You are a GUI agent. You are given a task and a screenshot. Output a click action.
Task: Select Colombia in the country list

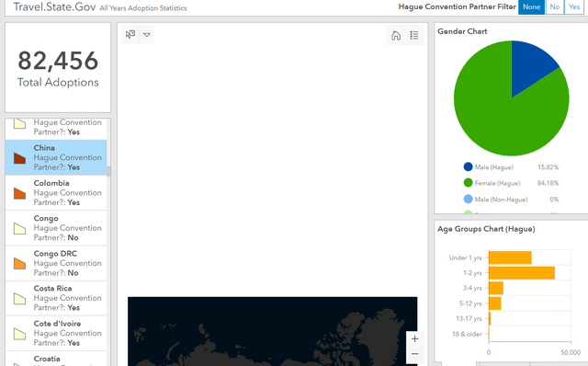56,192
